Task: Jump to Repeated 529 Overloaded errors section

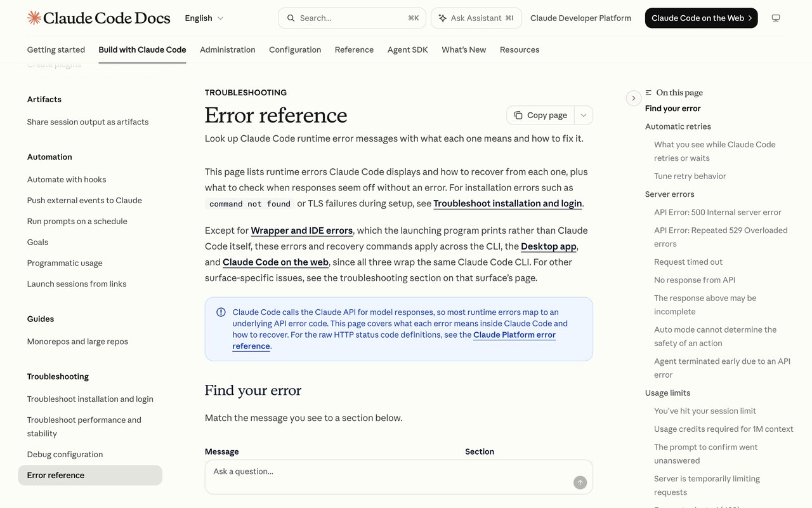Action: point(721,237)
